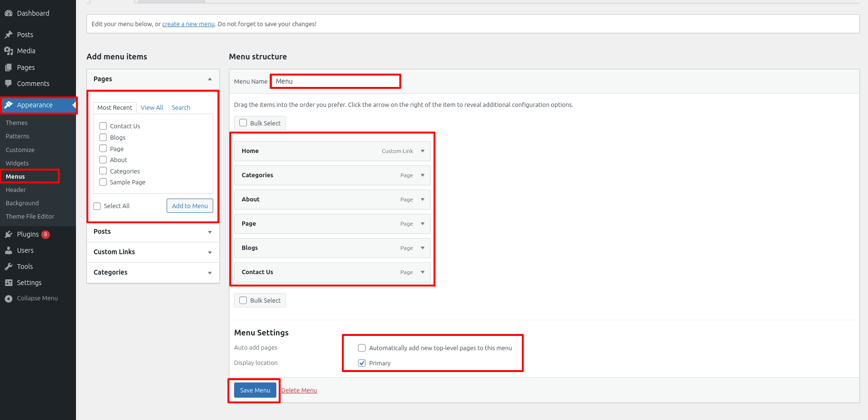Click the Tools wrench icon
Image resolution: width=868 pixels, height=420 pixels.
coord(9,267)
